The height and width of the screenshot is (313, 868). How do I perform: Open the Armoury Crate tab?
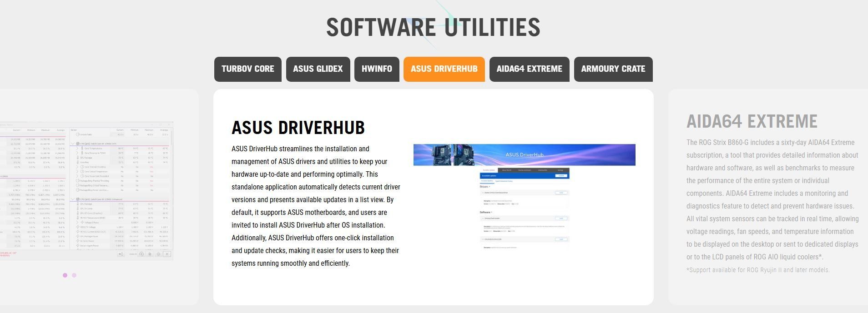[x=613, y=69]
